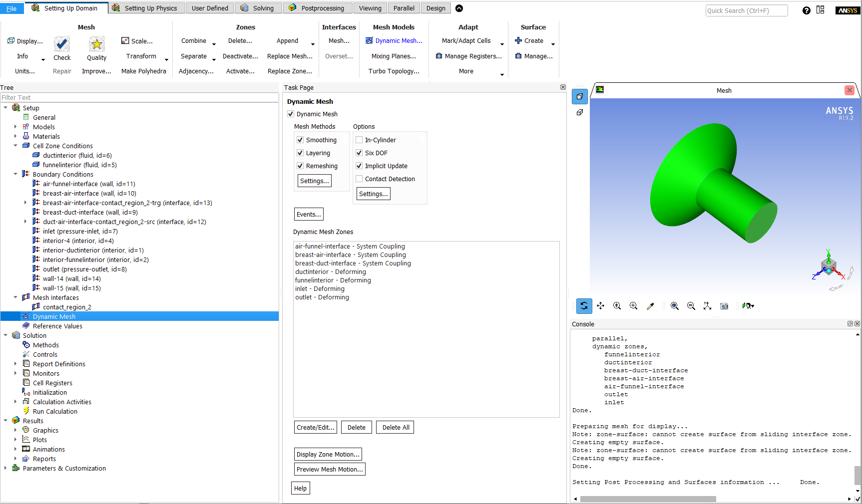The image size is (862, 504).
Task: Click the Delete All button
Action: click(x=396, y=428)
